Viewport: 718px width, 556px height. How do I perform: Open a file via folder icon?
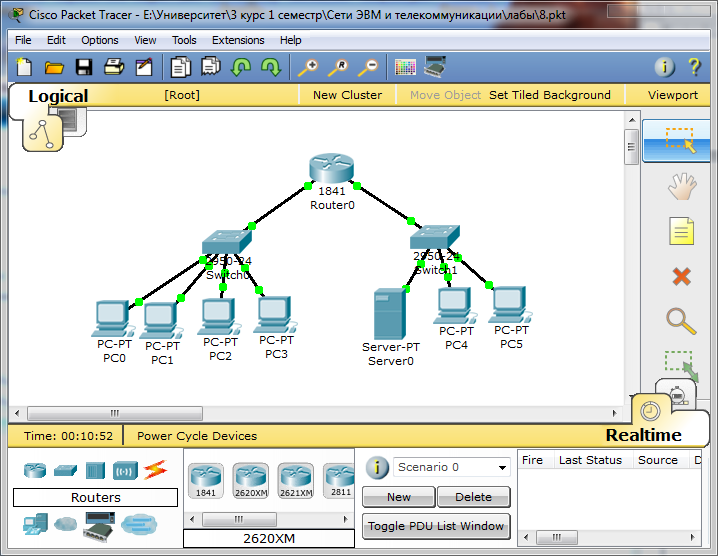coord(54,68)
